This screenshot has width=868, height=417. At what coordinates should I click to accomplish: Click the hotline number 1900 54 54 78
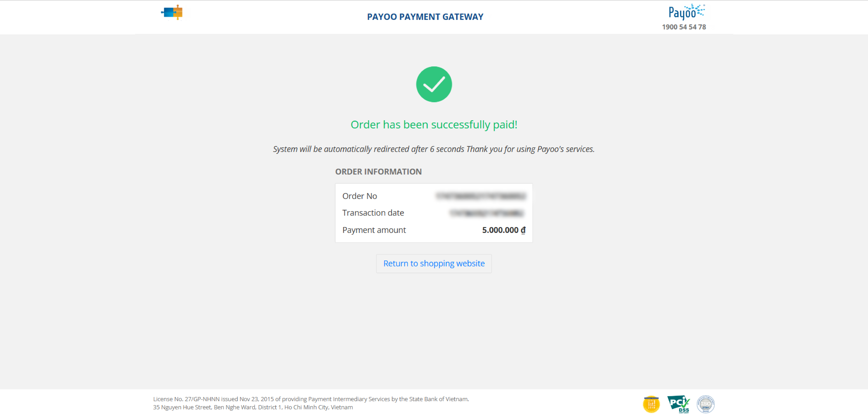[x=684, y=27]
